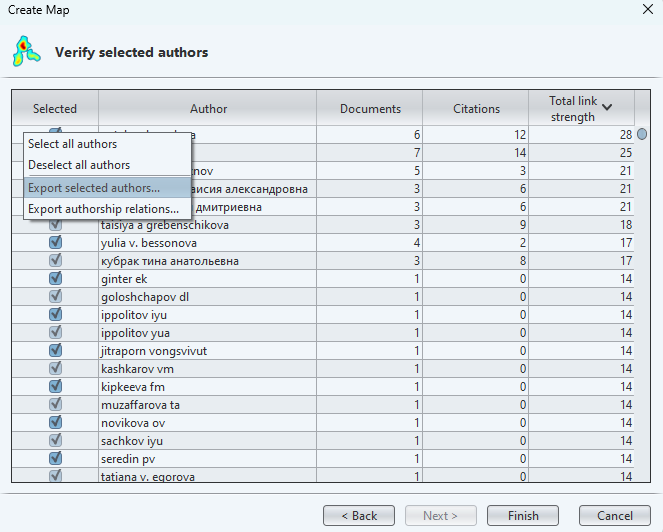The image size is (663, 532).
Task: Click the Author column header
Action: point(208,109)
